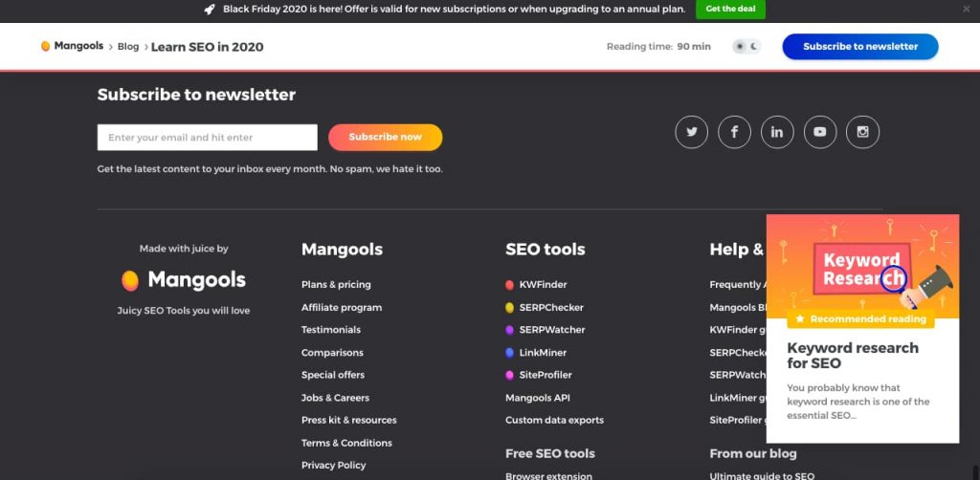This screenshot has width=980, height=480.
Task: Click Learn SEO in 2020 breadcrumb
Action: pos(207,47)
